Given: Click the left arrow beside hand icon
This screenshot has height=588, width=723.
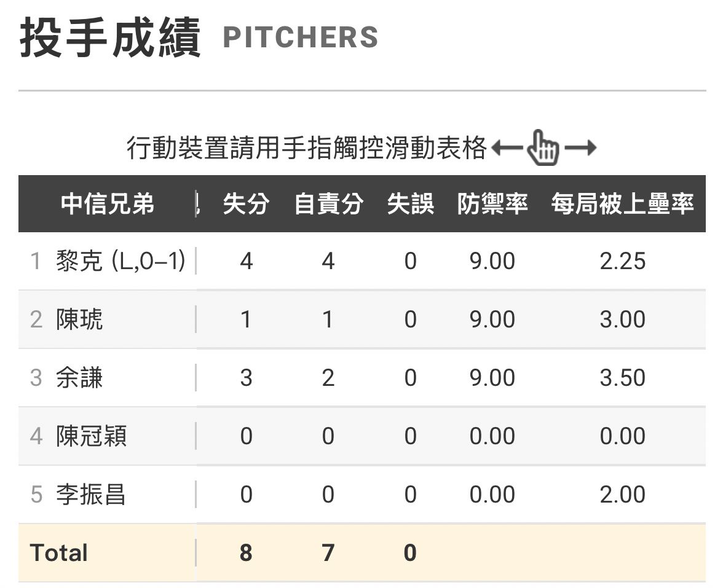Looking at the screenshot, I should tap(508, 148).
